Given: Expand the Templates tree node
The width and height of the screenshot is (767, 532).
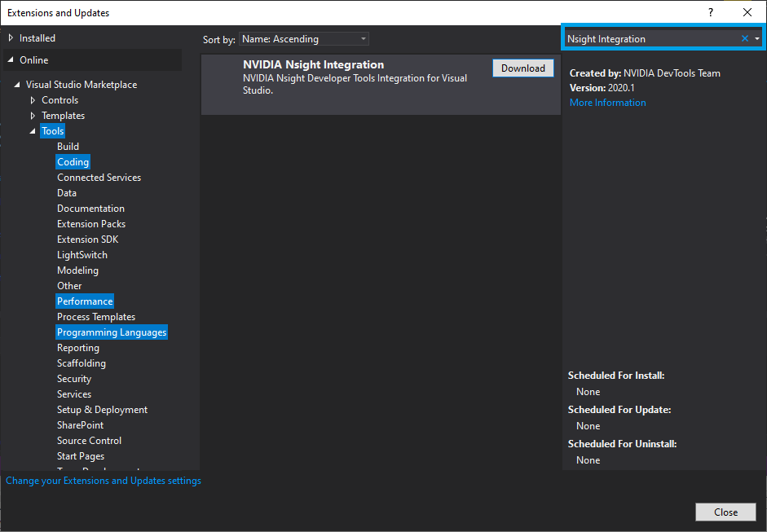Looking at the screenshot, I should pos(33,116).
